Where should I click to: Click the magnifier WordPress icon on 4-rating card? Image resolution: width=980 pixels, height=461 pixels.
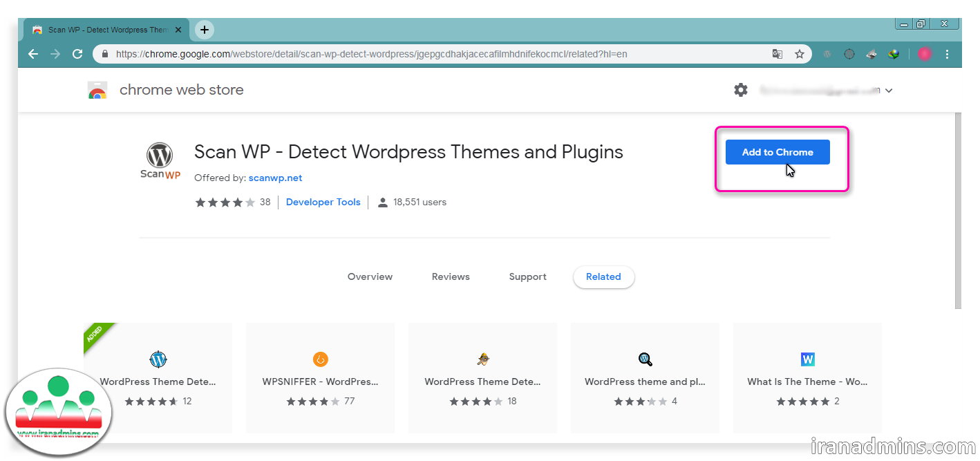pos(646,359)
